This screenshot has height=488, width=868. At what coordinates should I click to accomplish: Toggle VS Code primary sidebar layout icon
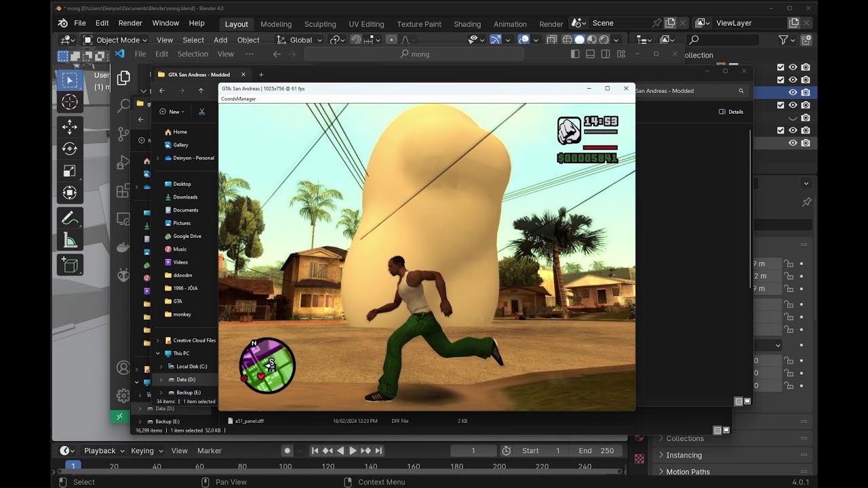pyautogui.click(x=576, y=54)
